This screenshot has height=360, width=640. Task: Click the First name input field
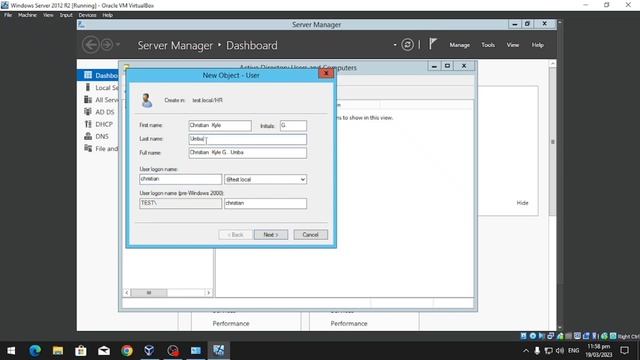[x=220, y=126]
